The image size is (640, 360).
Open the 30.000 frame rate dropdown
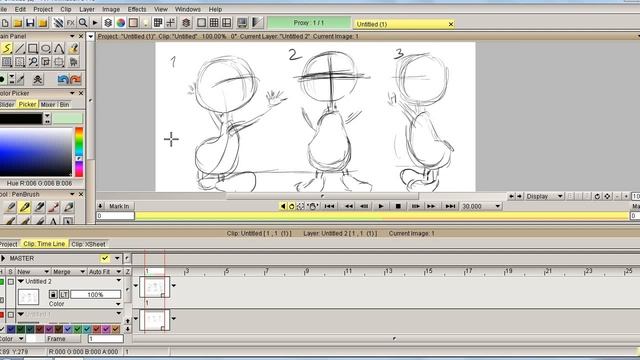(x=481, y=207)
